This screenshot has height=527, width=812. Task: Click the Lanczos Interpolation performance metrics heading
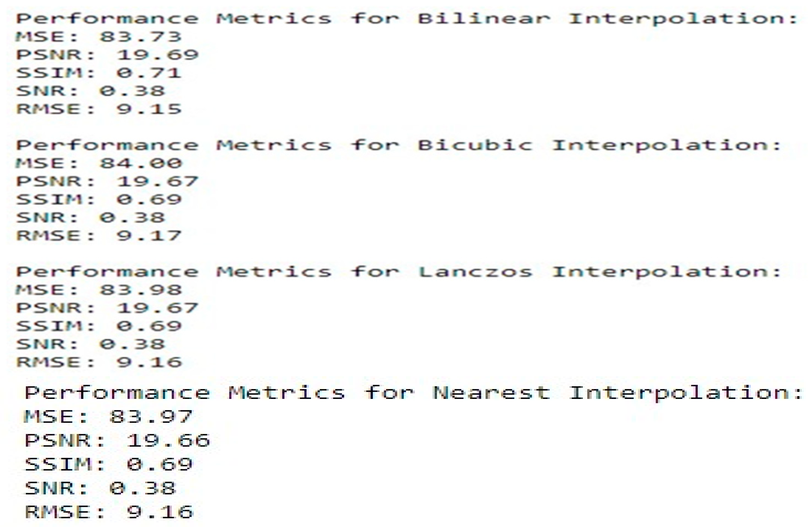[x=398, y=272]
